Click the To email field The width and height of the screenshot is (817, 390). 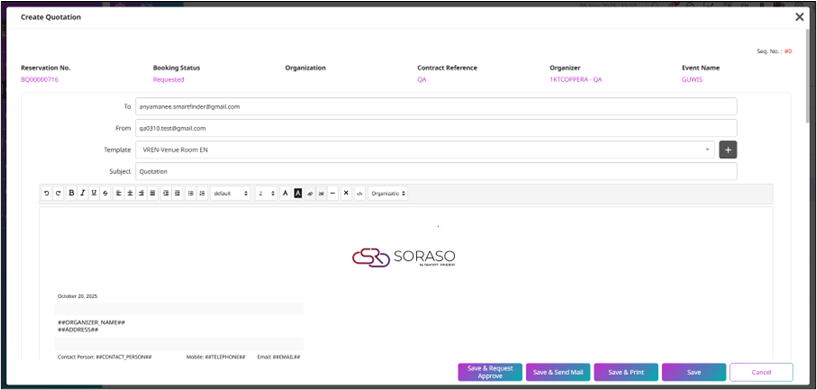coord(436,106)
